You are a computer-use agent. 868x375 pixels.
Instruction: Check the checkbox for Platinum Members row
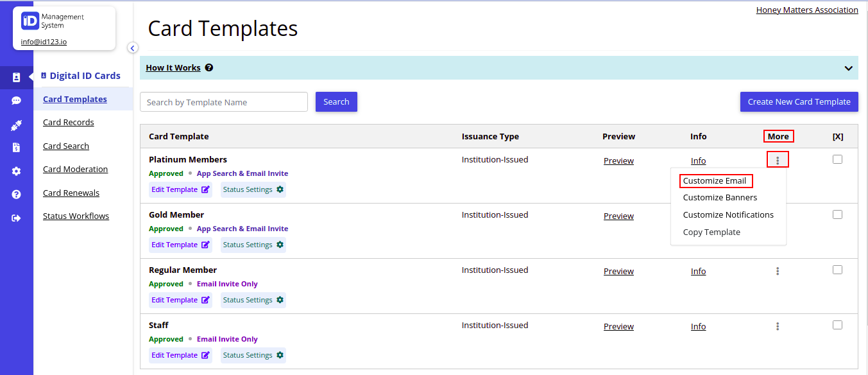[x=837, y=159]
